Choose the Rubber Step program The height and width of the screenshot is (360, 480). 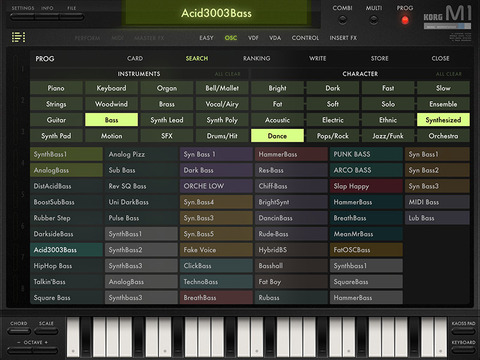pyautogui.click(x=66, y=218)
